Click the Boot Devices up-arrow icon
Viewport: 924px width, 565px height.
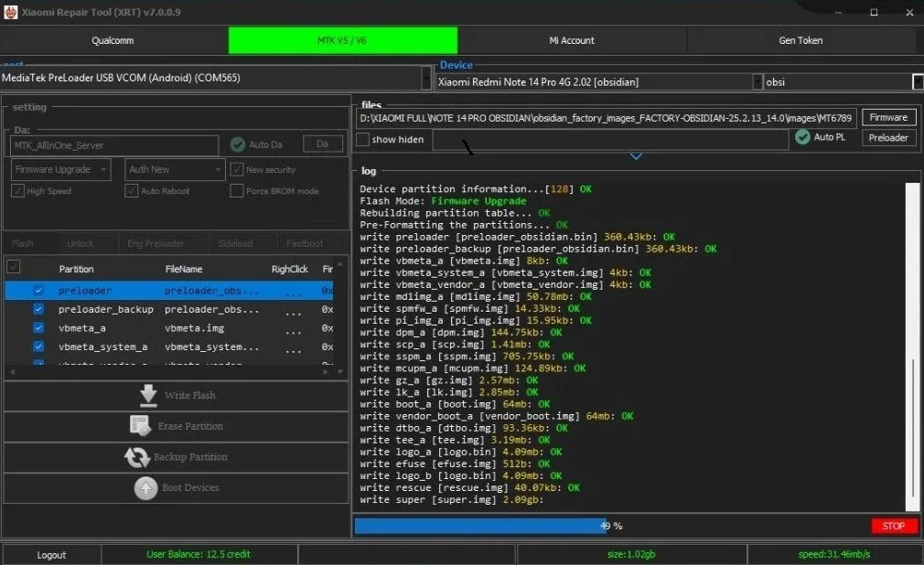[x=145, y=488]
